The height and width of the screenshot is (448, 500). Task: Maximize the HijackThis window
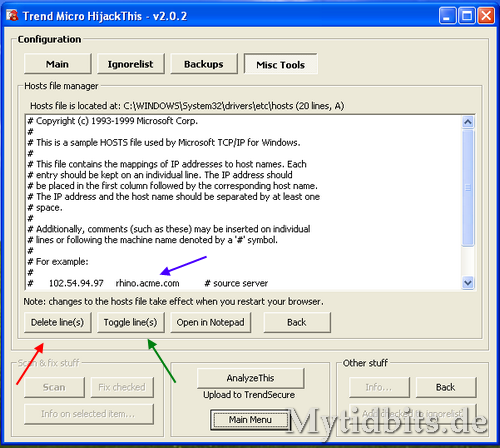[x=467, y=16]
